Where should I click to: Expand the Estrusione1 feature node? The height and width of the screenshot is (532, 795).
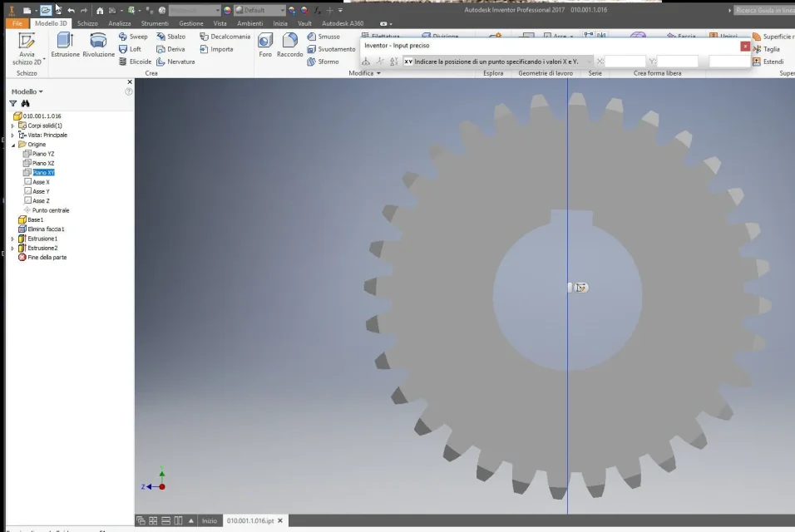[12, 239]
